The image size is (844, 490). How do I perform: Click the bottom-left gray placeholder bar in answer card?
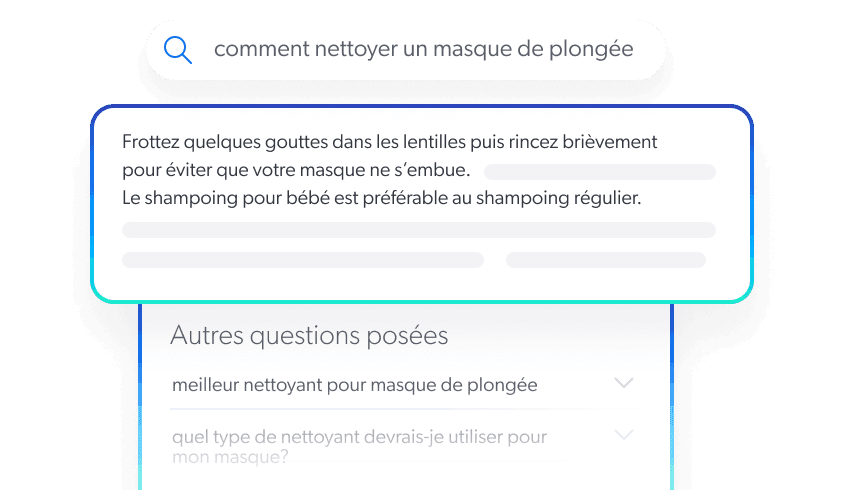[x=302, y=260]
